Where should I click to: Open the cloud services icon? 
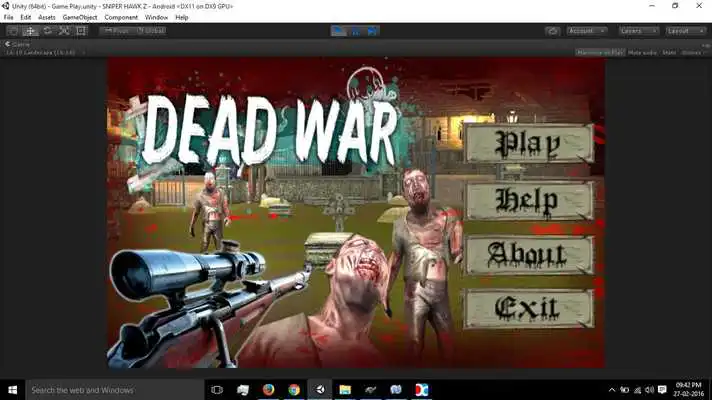coord(552,31)
